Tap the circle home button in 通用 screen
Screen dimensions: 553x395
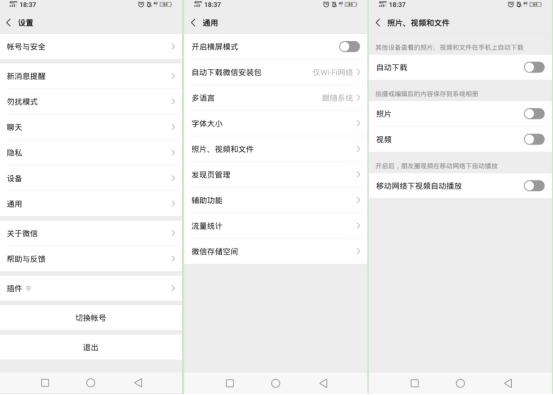[275, 383]
